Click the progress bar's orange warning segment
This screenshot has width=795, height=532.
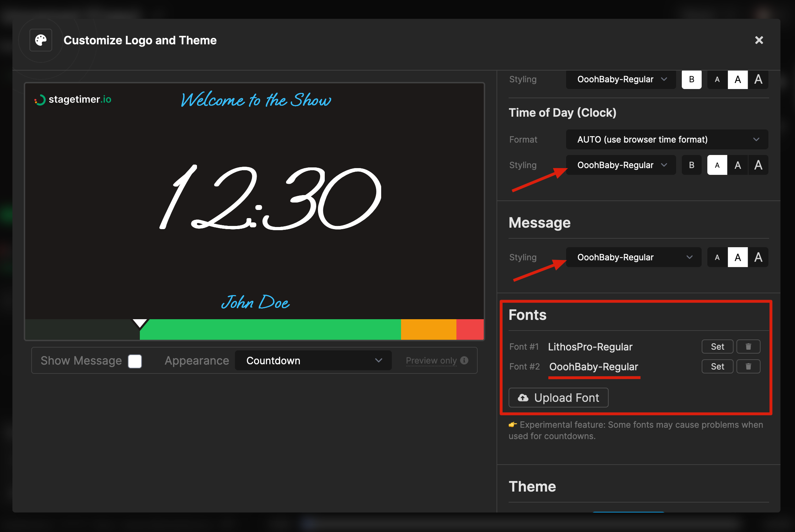[428, 329]
